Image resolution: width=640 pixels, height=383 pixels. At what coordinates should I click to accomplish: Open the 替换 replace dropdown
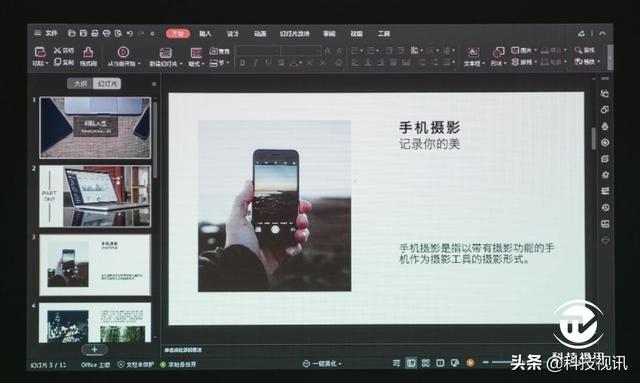[x=587, y=62]
